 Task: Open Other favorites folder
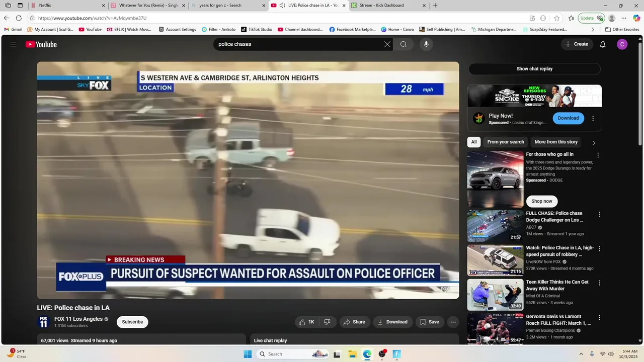point(622,30)
